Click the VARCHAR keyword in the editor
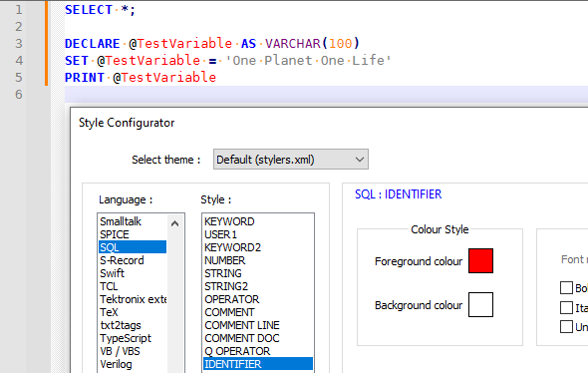 [293, 44]
